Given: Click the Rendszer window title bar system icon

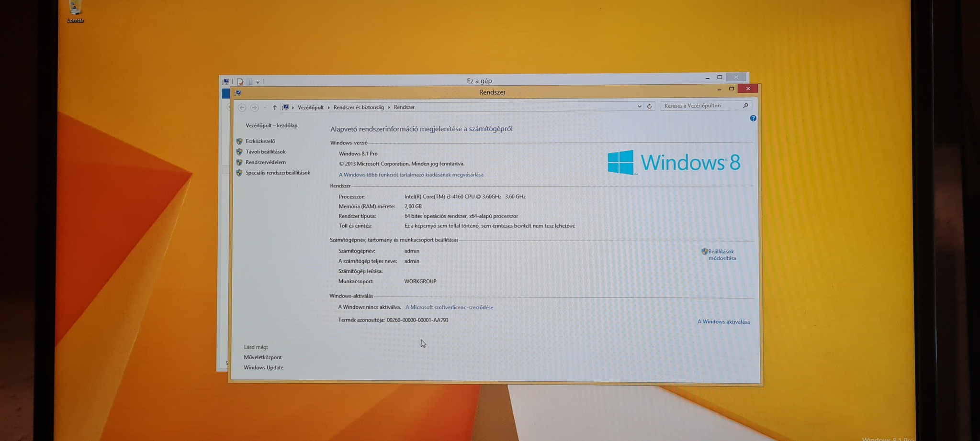Looking at the screenshot, I should click(238, 93).
